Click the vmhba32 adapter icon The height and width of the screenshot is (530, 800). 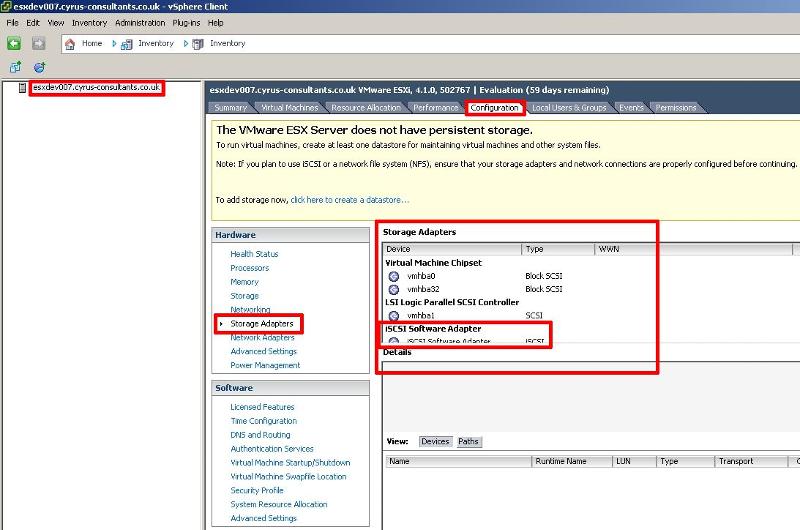point(393,290)
